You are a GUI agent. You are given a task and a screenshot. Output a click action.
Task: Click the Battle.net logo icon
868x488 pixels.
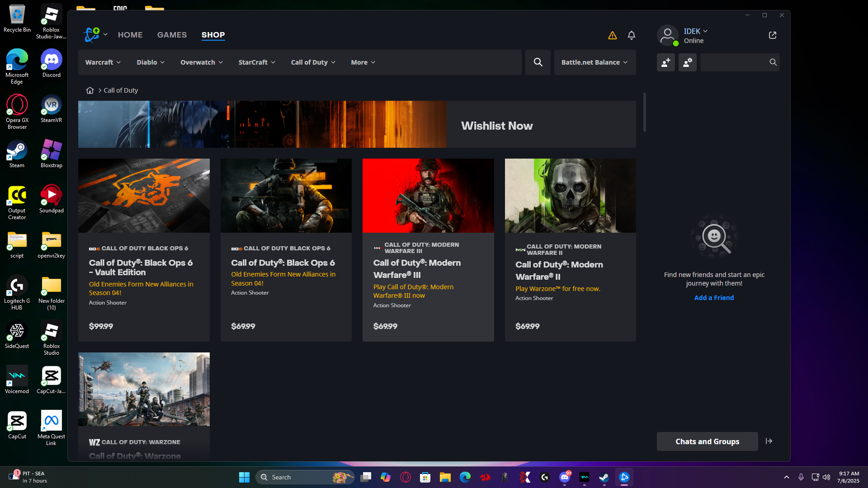[92, 35]
